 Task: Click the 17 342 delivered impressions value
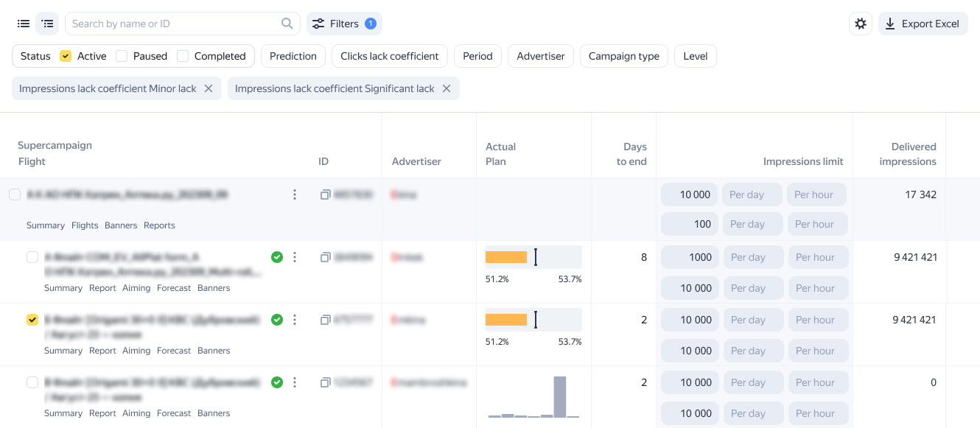click(921, 194)
